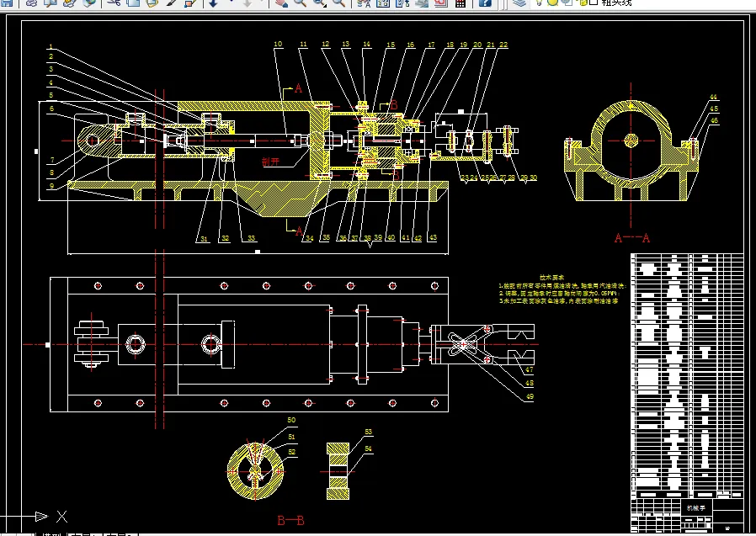Select part balloon number 22
This screenshot has height=536, width=756.
pyautogui.click(x=503, y=45)
